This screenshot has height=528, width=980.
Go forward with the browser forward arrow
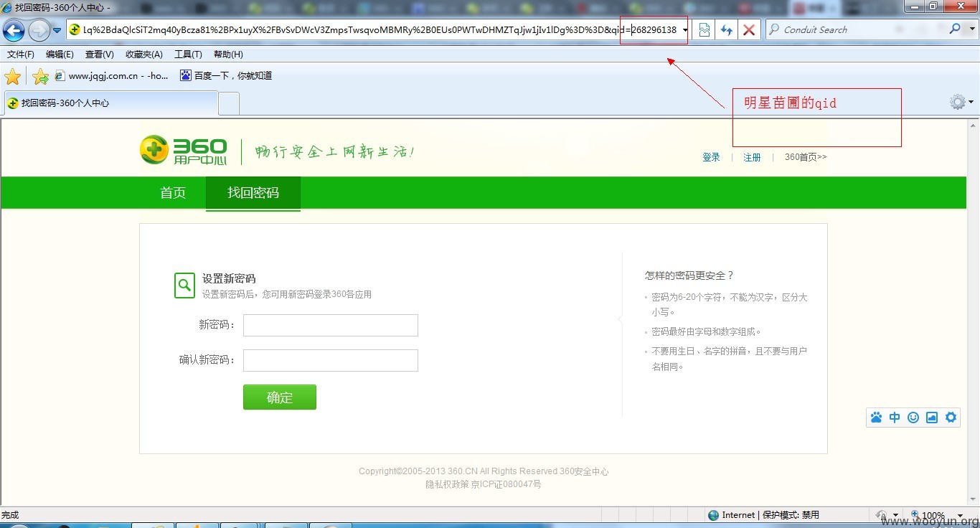(39, 30)
